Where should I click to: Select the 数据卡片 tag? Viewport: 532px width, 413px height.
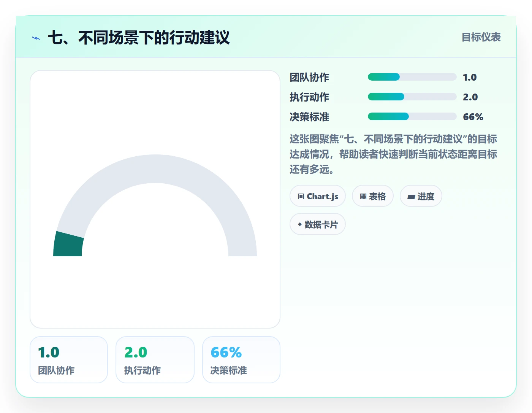pyautogui.click(x=318, y=224)
